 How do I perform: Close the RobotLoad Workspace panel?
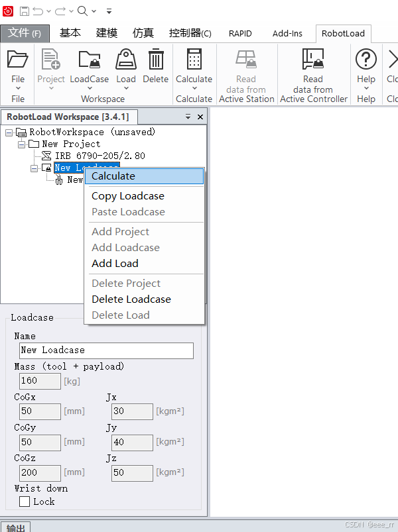(200, 117)
